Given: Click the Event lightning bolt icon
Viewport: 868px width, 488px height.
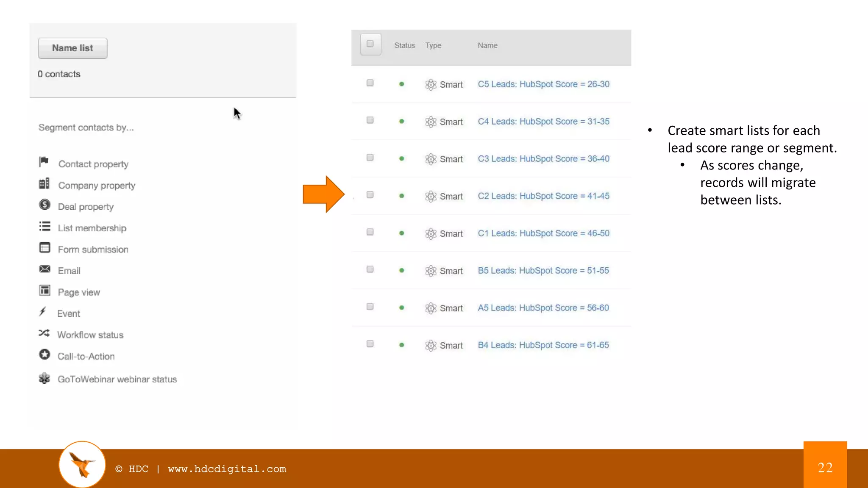Looking at the screenshot, I should (x=43, y=312).
